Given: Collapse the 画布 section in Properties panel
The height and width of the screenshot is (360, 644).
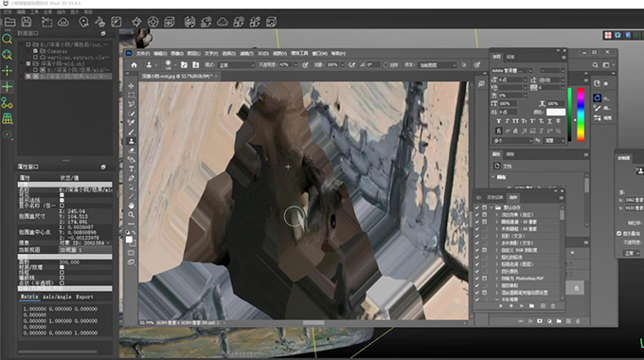Looking at the screenshot, I should 493,177.
